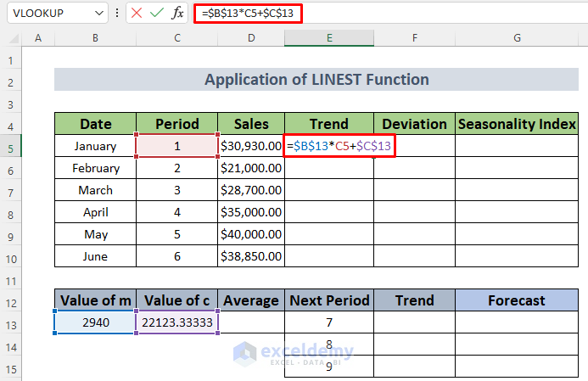The height and width of the screenshot is (381, 588).
Task: Click the Name Box showing VLOOKUP
Action: click(x=47, y=14)
